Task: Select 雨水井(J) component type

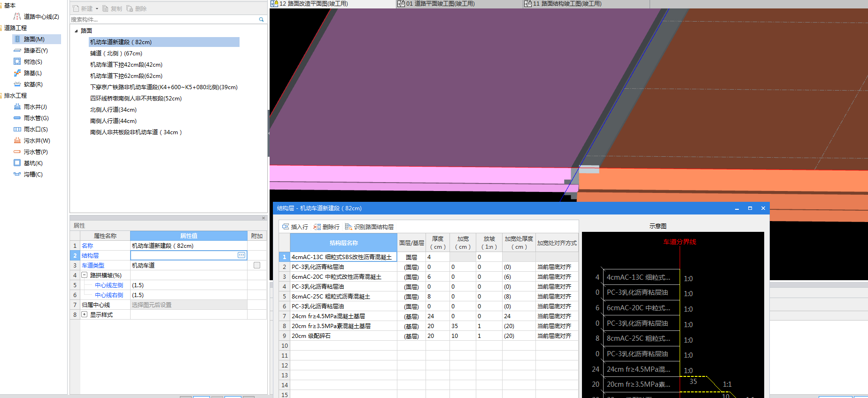Action: point(30,107)
